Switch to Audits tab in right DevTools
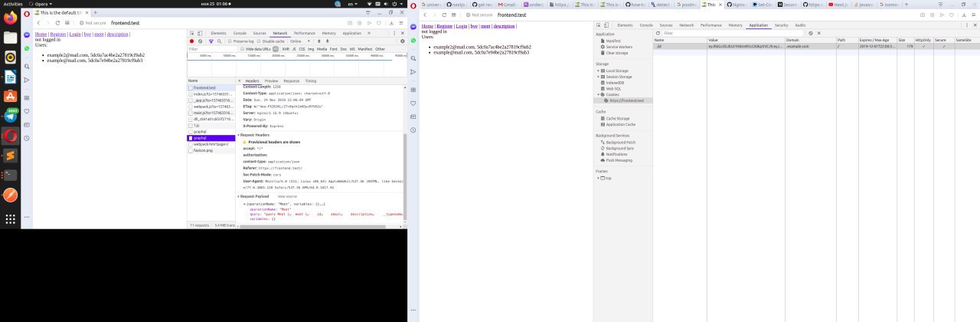980x322 pixels. point(800,25)
